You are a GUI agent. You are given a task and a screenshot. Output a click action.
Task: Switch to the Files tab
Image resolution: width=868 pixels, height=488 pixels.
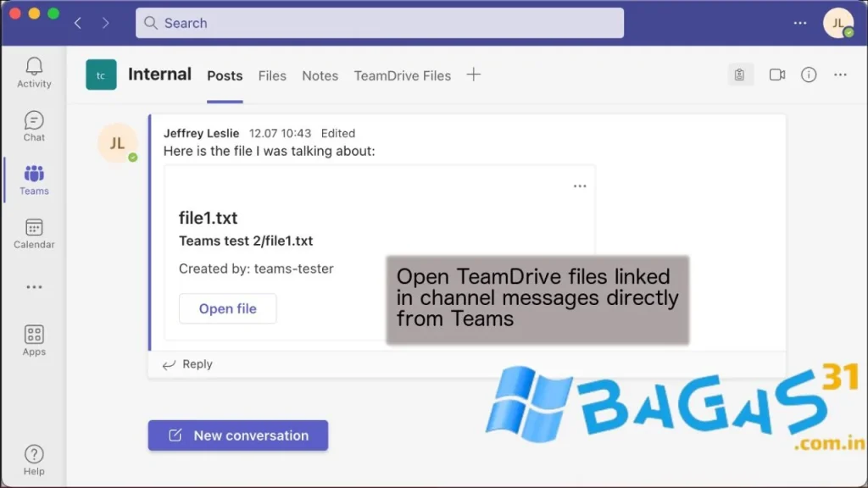272,75
